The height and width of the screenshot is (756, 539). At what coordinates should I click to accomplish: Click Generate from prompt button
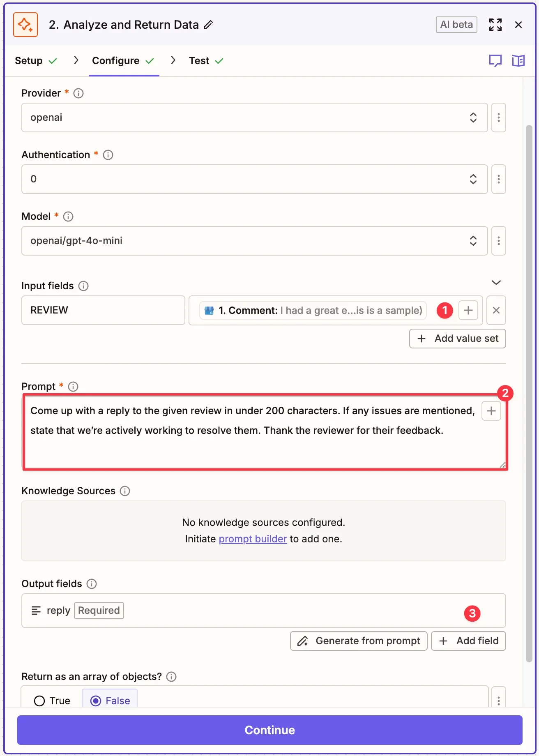tap(359, 641)
